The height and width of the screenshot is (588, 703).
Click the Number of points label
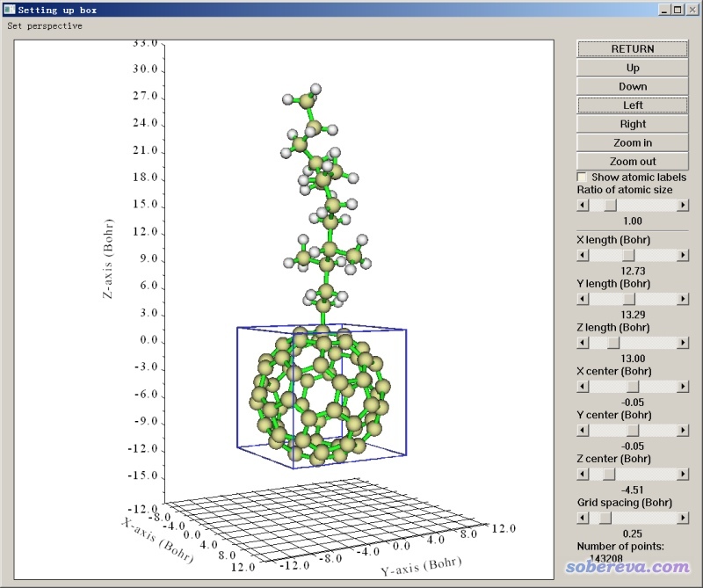(x=620, y=547)
